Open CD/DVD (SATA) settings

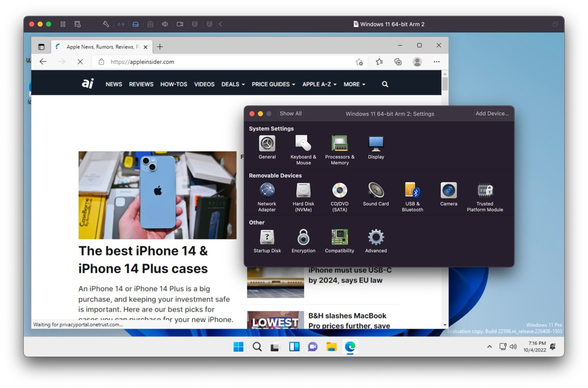click(339, 191)
